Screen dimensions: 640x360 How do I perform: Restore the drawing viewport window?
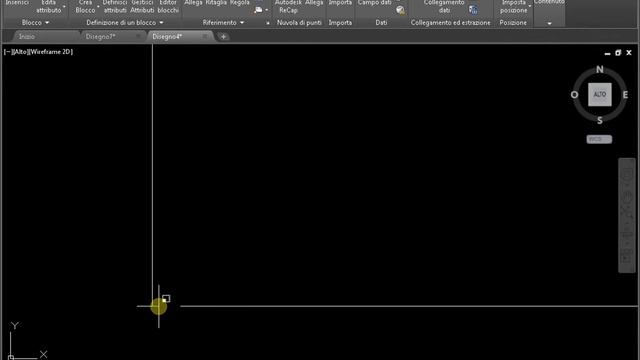[x=618, y=53]
